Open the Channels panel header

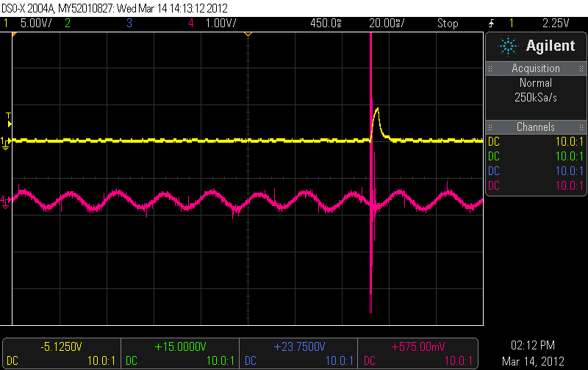pyautogui.click(x=536, y=127)
